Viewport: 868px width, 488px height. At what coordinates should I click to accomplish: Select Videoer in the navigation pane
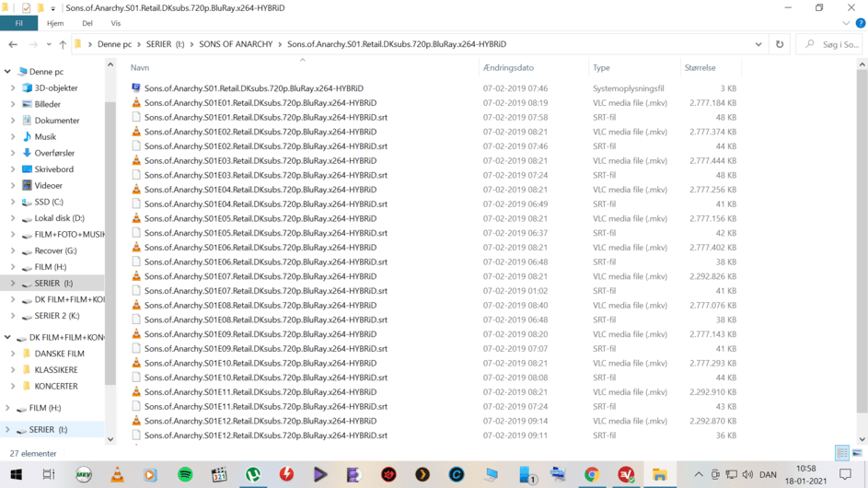pos(48,186)
